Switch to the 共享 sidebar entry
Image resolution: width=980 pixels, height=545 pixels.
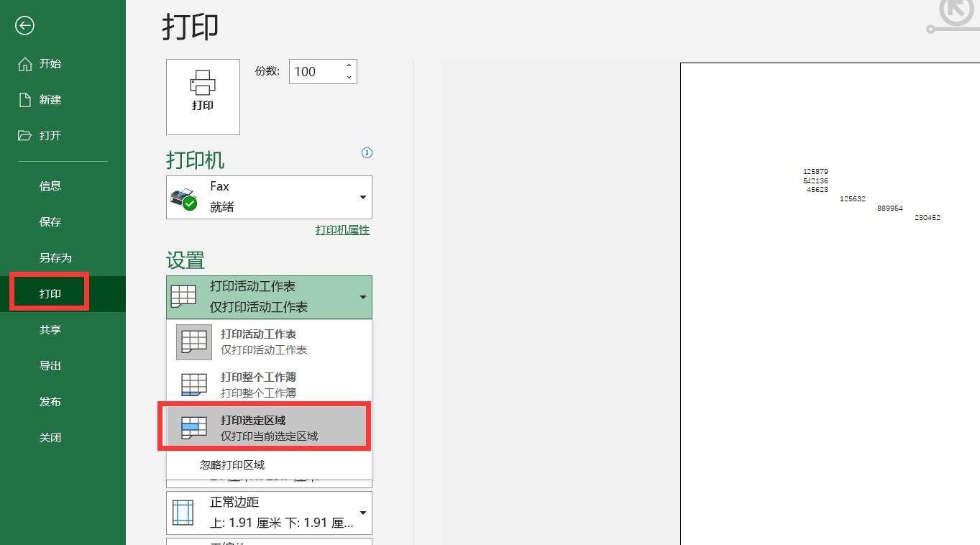pos(50,329)
